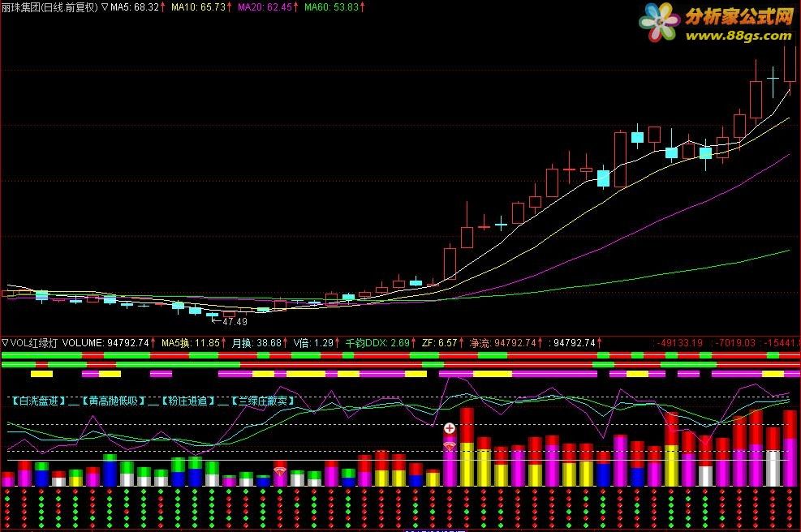Select the VOL红绿灯 indicator name
The height and width of the screenshot is (532, 801).
click(x=34, y=343)
